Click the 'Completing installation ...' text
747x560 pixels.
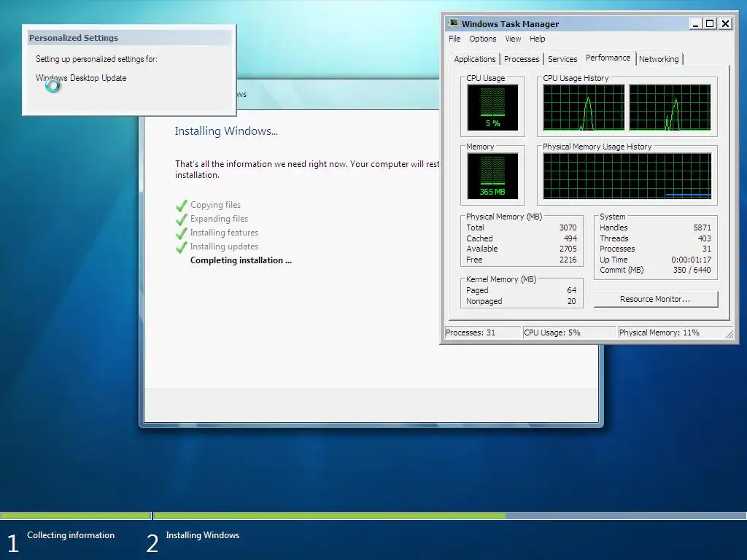(241, 260)
